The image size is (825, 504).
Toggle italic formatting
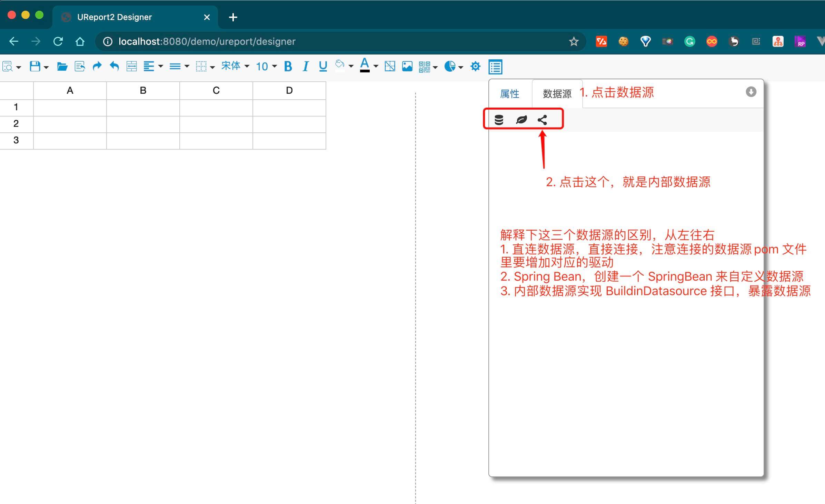pos(305,66)
